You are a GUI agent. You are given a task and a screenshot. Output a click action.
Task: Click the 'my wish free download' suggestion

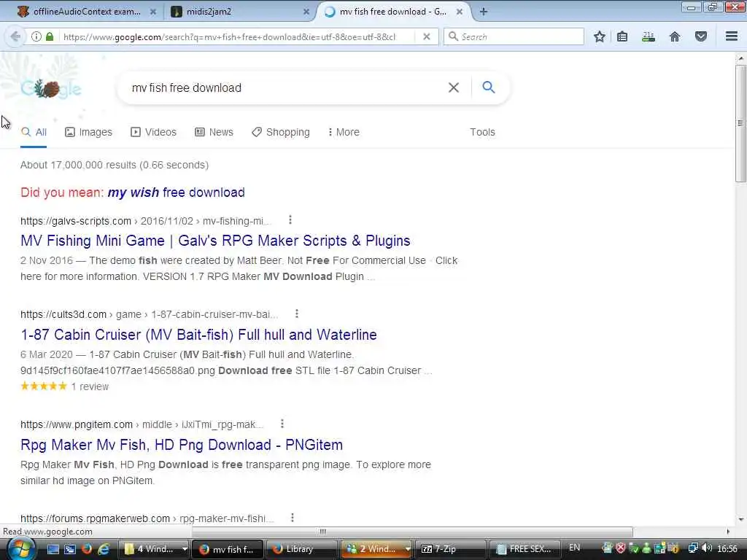click(x=177, y=192)
